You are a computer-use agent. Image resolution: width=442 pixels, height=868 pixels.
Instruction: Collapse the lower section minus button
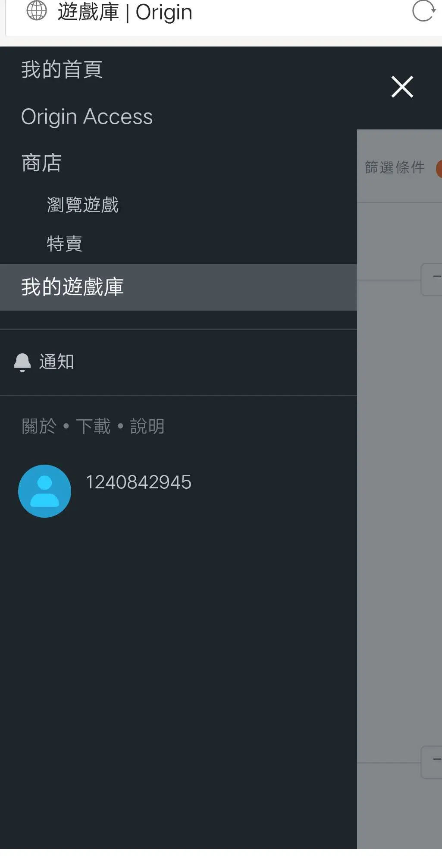[432, 762]
